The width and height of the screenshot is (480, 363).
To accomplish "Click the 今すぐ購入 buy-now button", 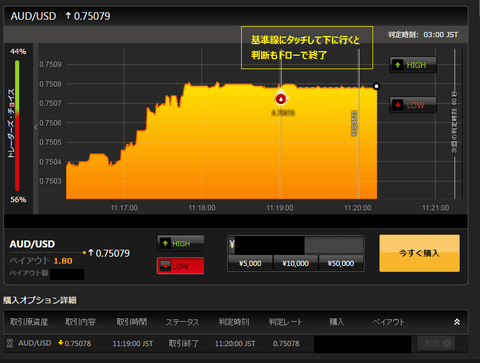I will click(419, 253).
